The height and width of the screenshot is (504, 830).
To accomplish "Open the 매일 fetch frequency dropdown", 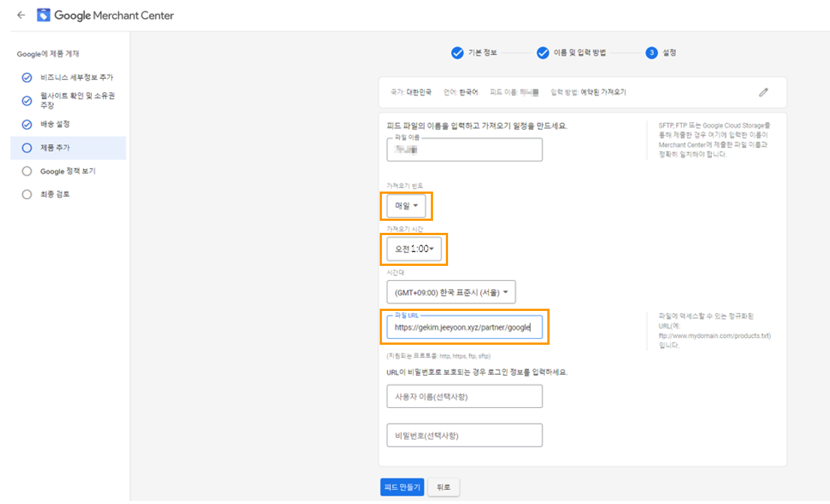I will coord(406,206).
